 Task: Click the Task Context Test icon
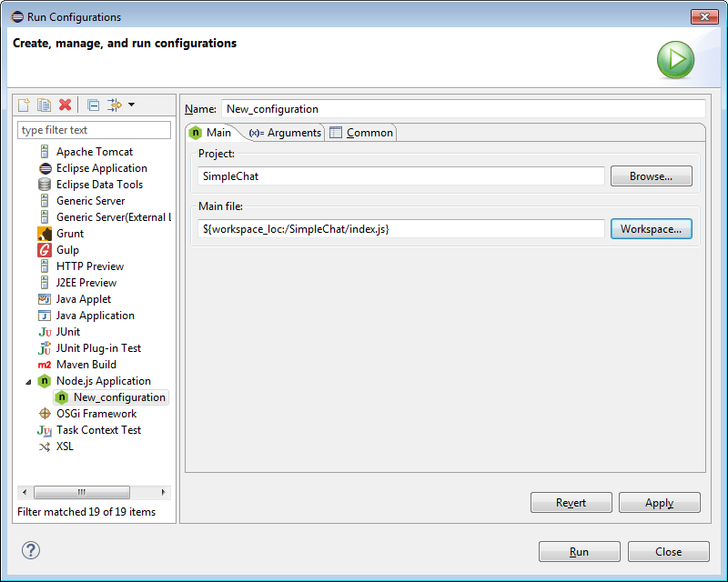(x=45, y=430)
